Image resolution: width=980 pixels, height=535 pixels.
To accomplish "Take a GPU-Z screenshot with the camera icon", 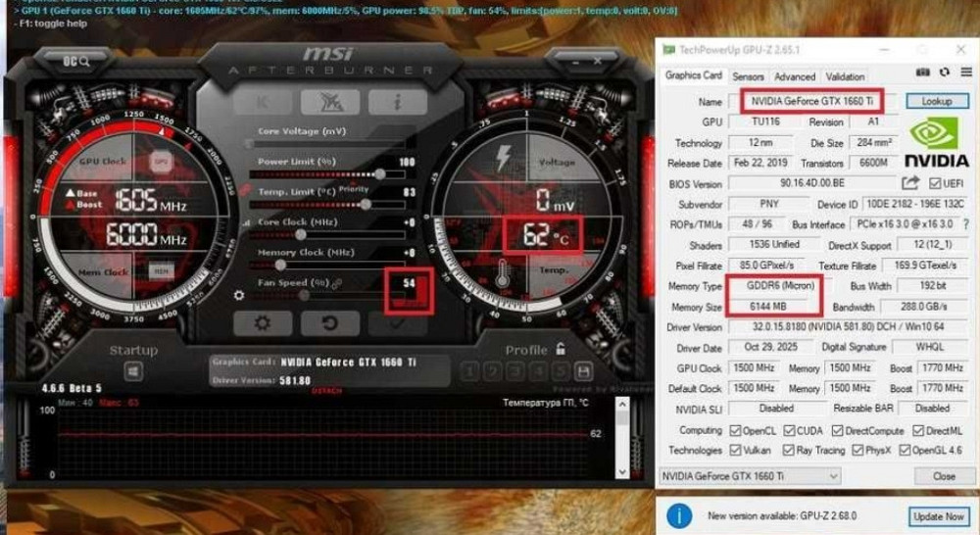I will click(x=922, y=73).
